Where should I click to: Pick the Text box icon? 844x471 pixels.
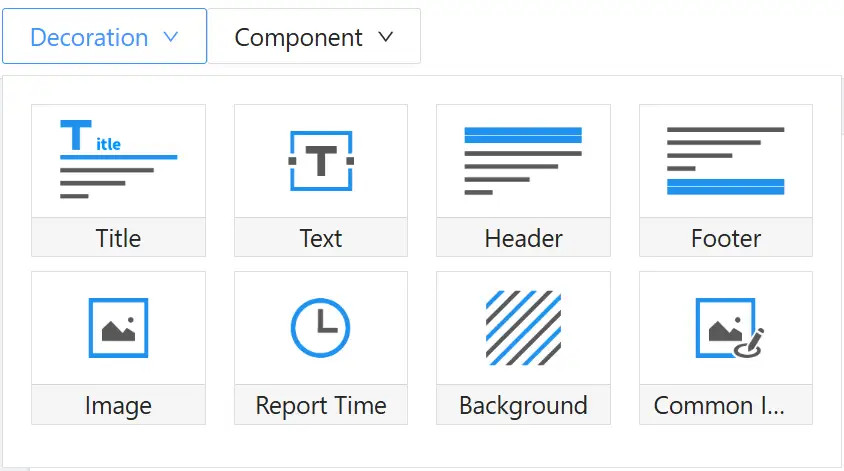[321, 160]
